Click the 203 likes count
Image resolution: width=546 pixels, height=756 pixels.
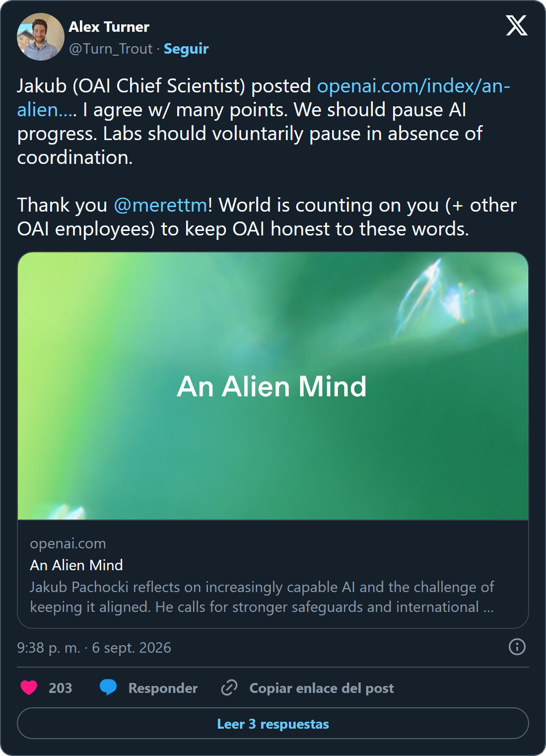[60, 688]
